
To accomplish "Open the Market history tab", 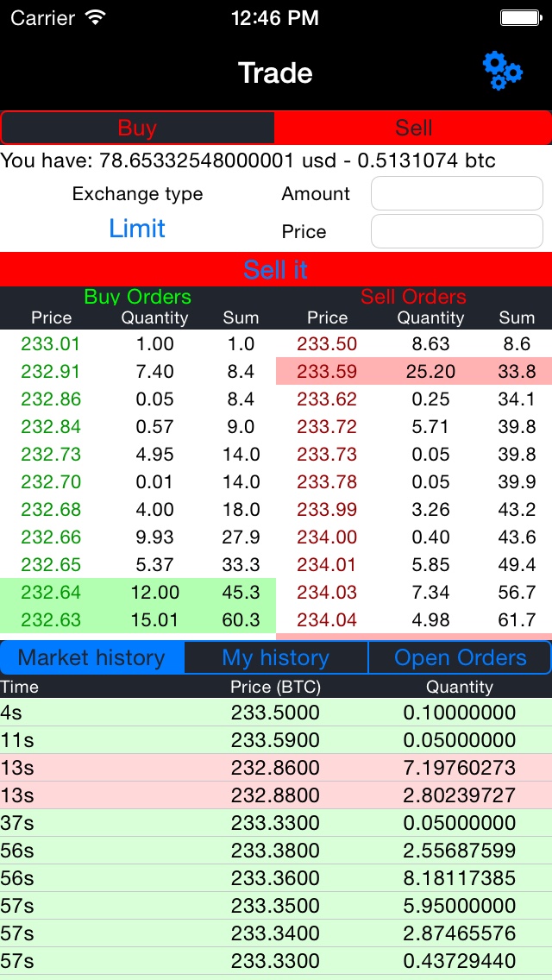I will 92,657.
